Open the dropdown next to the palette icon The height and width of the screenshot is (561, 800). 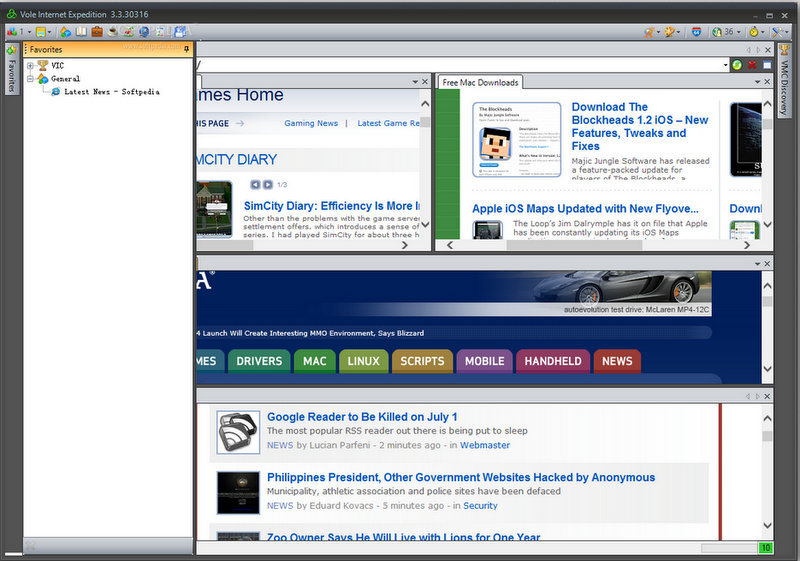tap(679, 32)
